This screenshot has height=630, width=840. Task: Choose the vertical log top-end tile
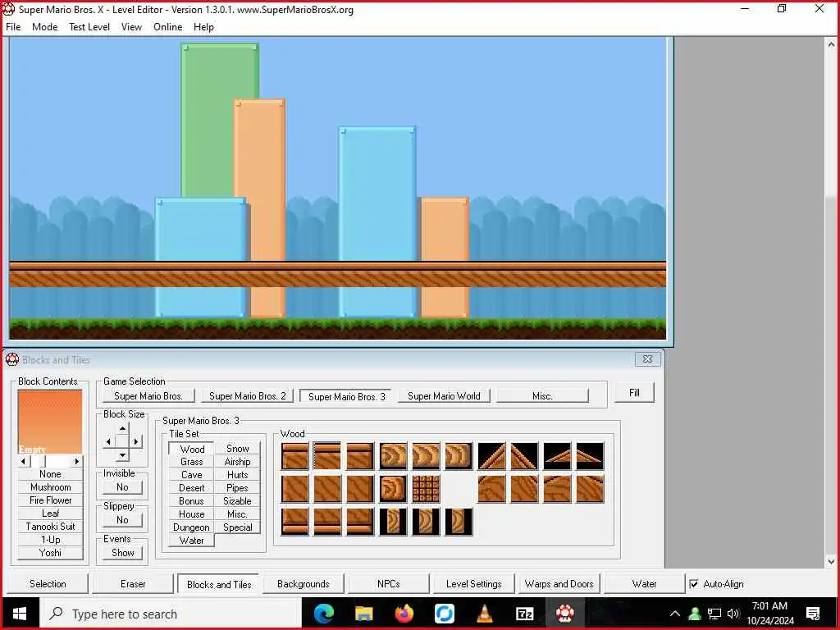coord(393,522)
